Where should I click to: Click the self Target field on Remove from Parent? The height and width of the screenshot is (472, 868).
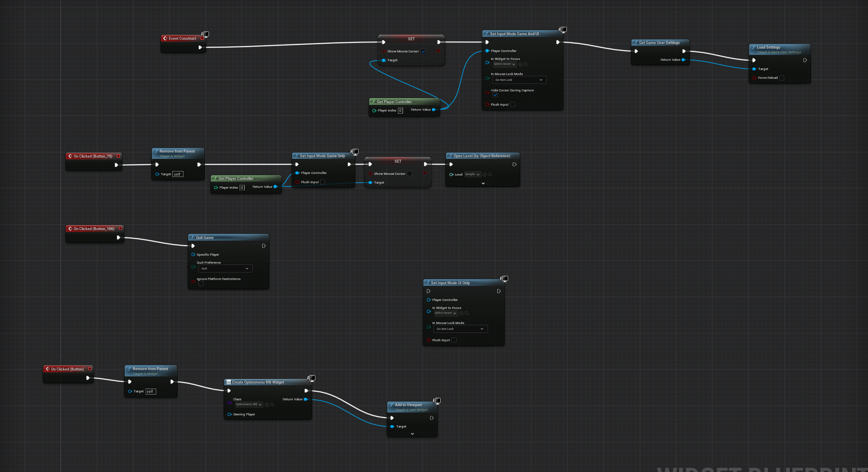click(x=178, y=174)
